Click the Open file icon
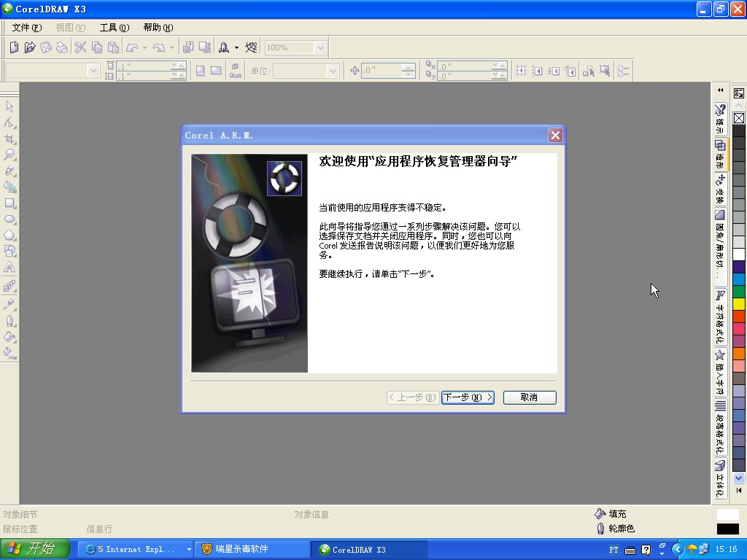The width and height of the screenshot is (747, 560). (x=29, y=47)
